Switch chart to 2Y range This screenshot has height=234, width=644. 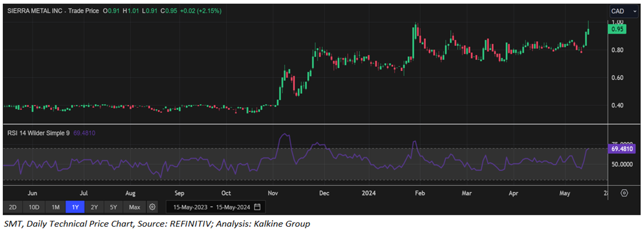(x=94, y=207)
